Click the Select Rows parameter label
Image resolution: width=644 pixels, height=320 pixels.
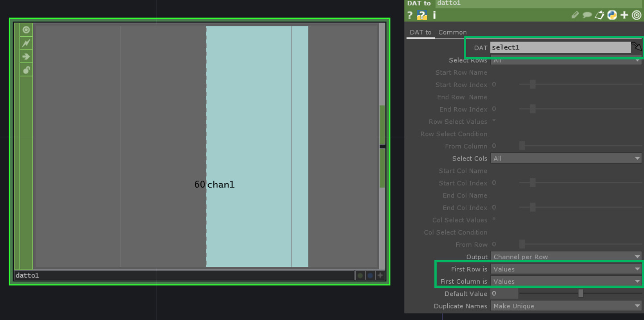tap(468, 60)
